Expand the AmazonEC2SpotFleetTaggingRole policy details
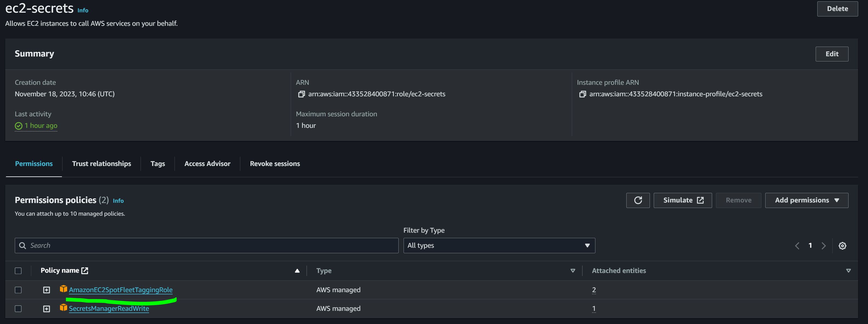 pos(47,290)
